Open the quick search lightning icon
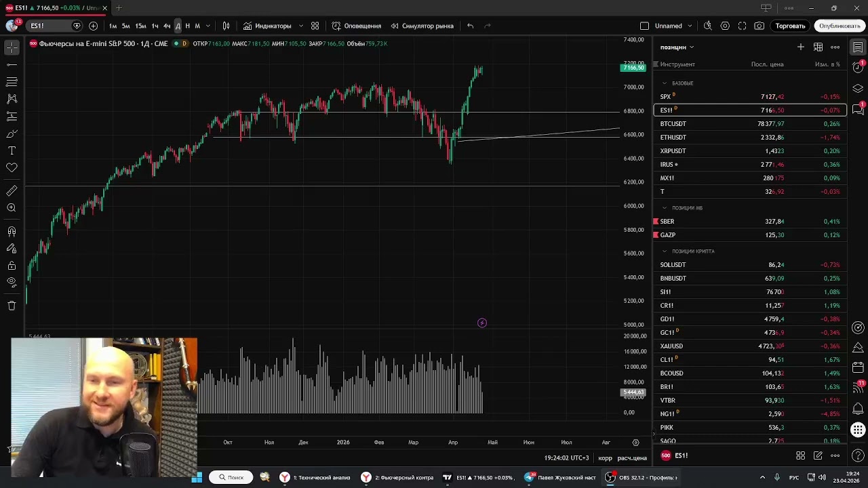This screenshot has width=868, height=488. (707, 26)
